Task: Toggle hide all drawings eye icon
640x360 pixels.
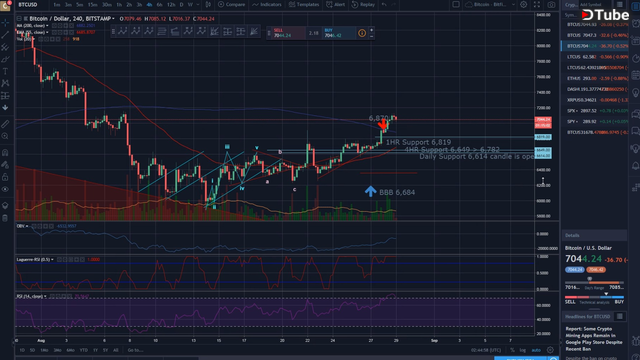Action: (x=5, y=189)
